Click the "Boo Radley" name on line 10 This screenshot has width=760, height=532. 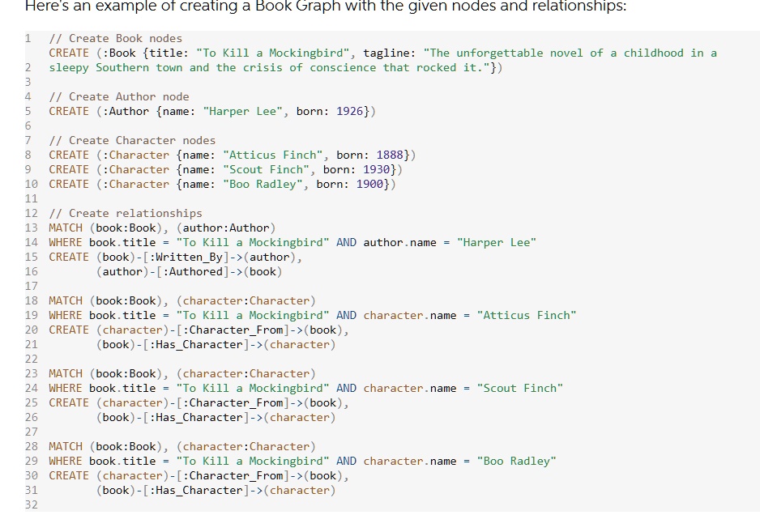pos(263,184)
